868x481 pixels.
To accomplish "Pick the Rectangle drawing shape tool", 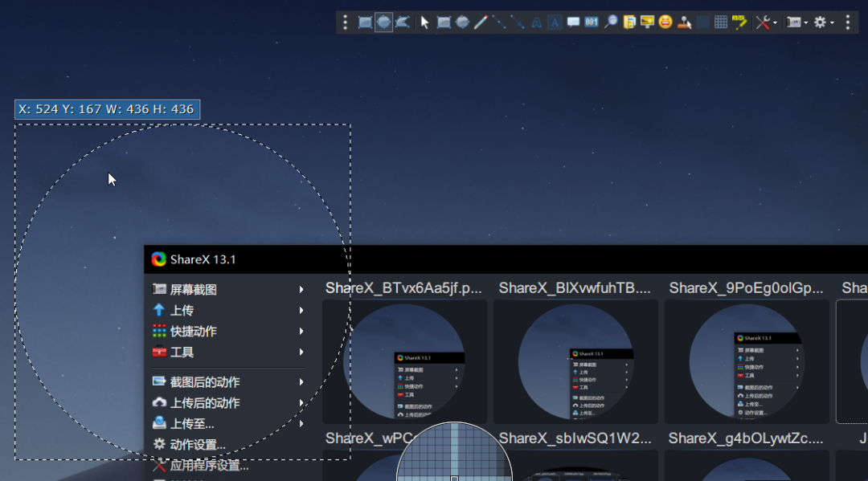I will [444, 22].
